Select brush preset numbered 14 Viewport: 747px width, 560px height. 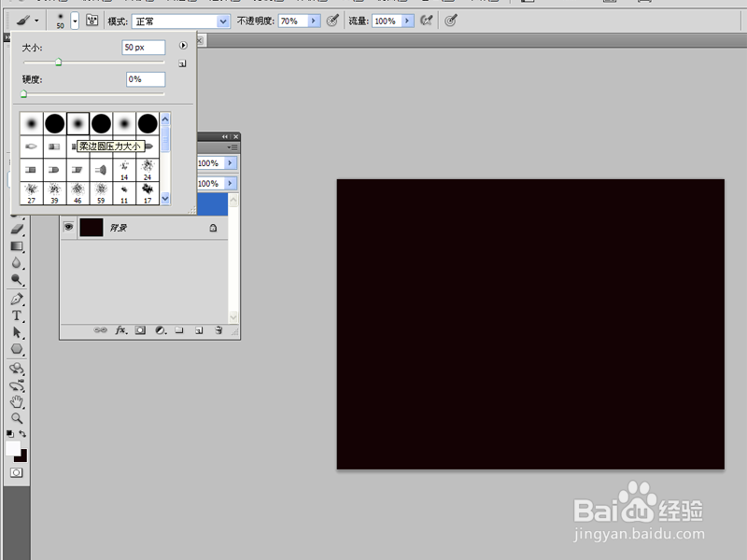click(x=124, y=170)
